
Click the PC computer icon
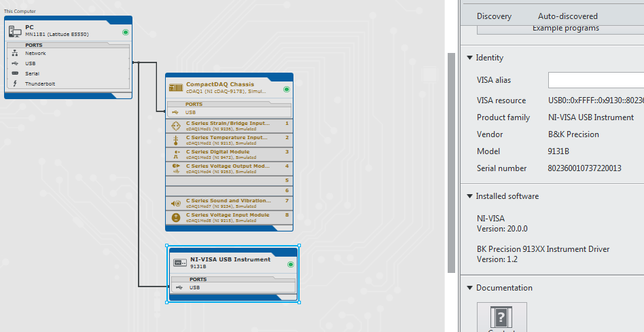tap(15, 31)
